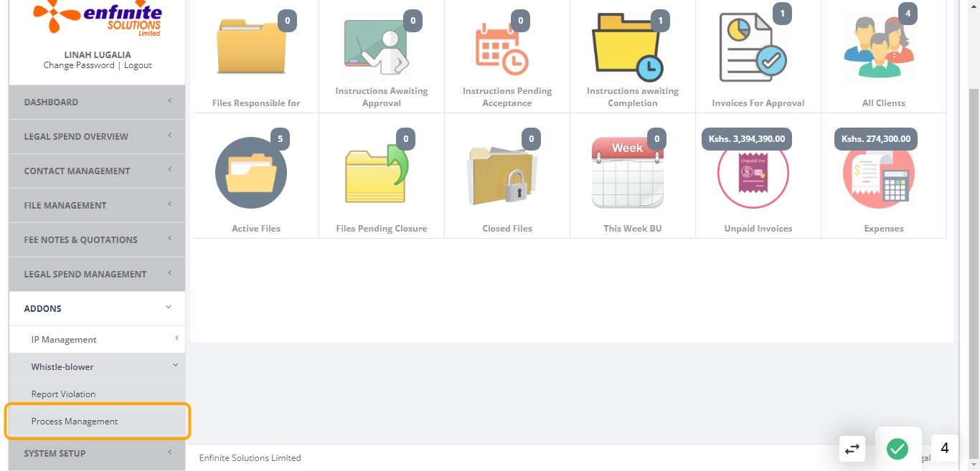Open the This Week BU calendar icon

[x=628, y=173]
